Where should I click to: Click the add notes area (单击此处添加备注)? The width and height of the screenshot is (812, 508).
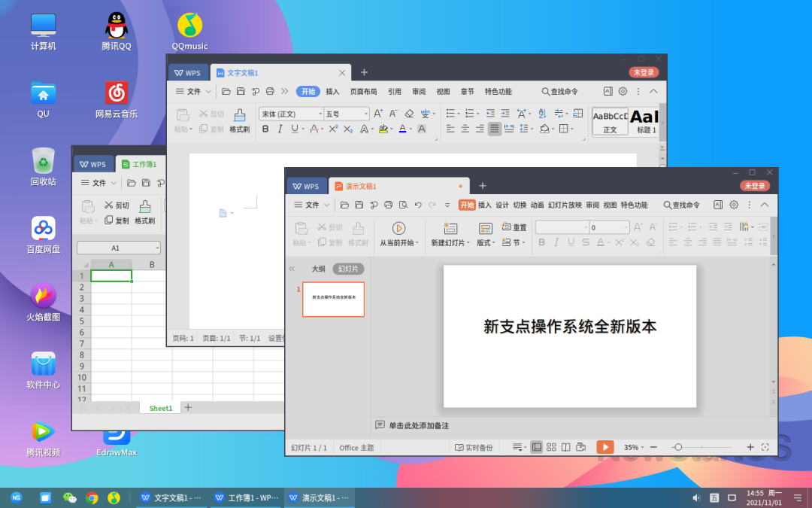click(419, 425)
